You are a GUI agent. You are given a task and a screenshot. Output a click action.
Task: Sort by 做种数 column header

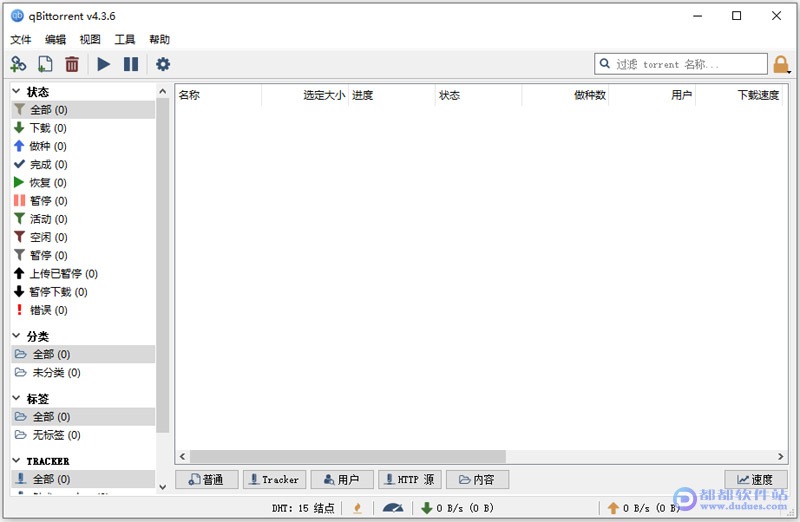coord(565,95)
